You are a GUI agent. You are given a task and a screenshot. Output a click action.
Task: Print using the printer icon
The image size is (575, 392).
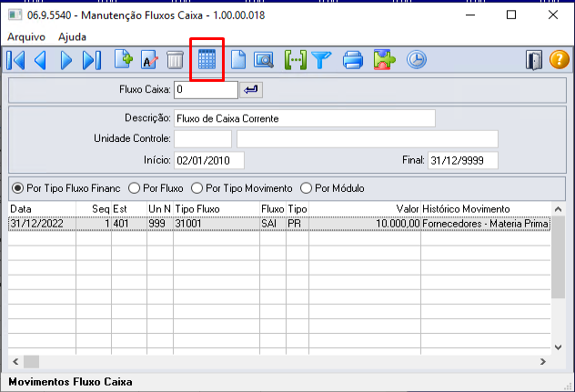click(353, 60)
